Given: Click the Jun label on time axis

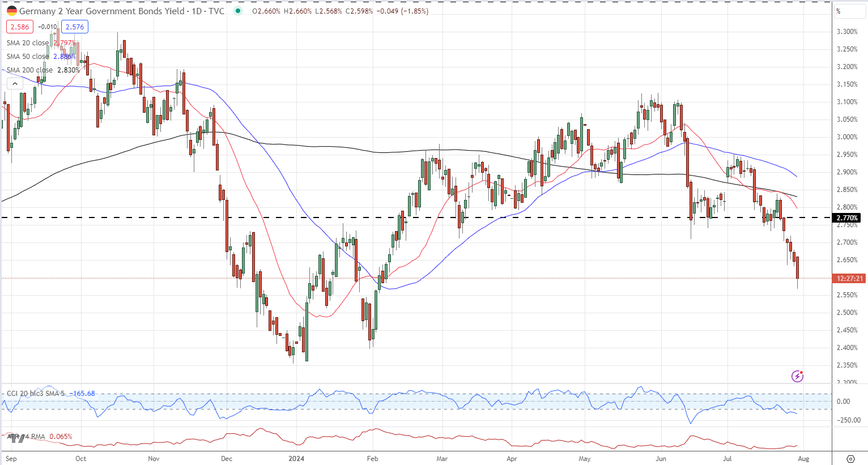Looking at the screenshot, I should [x=661, y=459].
